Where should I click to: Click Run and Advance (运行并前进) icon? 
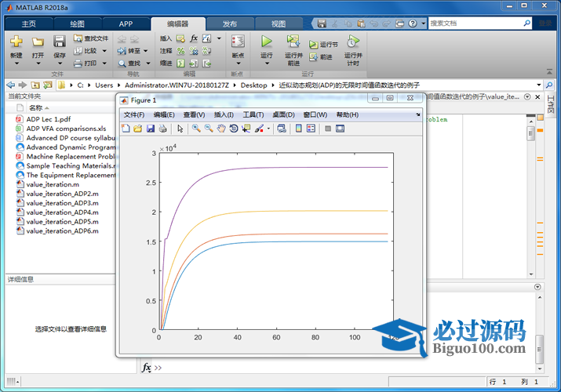(293, 42)
